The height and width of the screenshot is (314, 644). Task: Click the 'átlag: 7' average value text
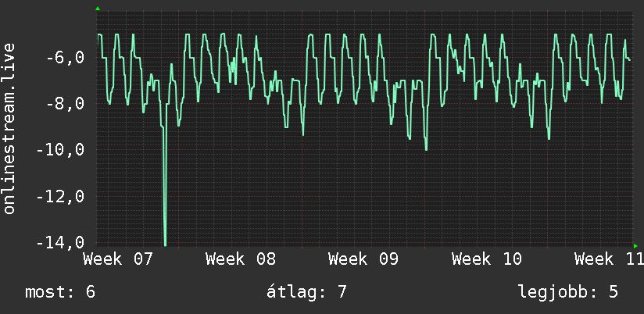coord(306,292)
